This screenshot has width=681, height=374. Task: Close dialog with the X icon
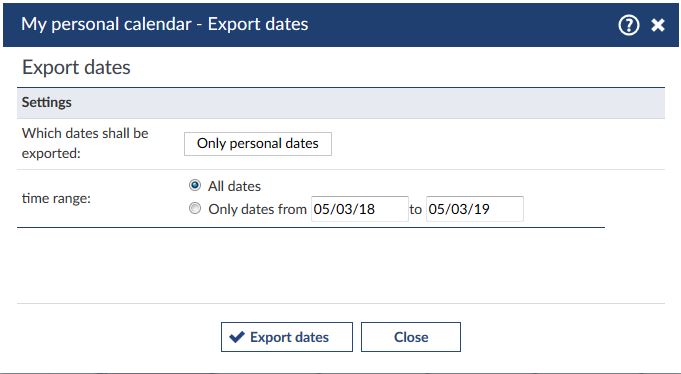pyautogui.click(x=658, y=25)
